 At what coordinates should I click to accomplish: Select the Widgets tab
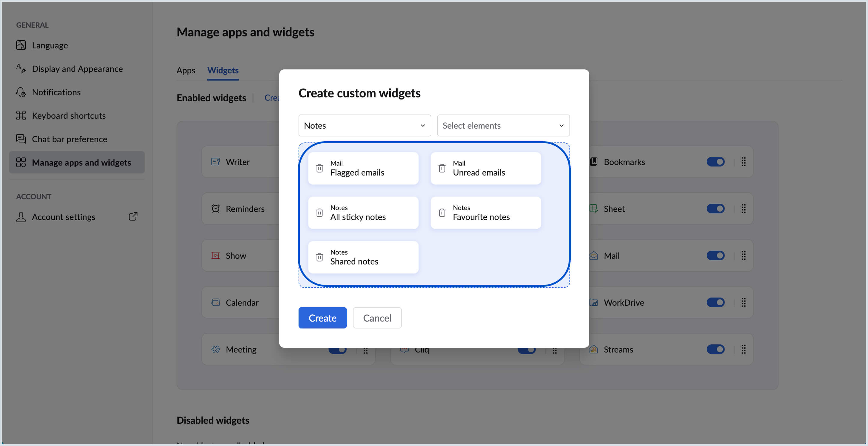pos(223,70)
